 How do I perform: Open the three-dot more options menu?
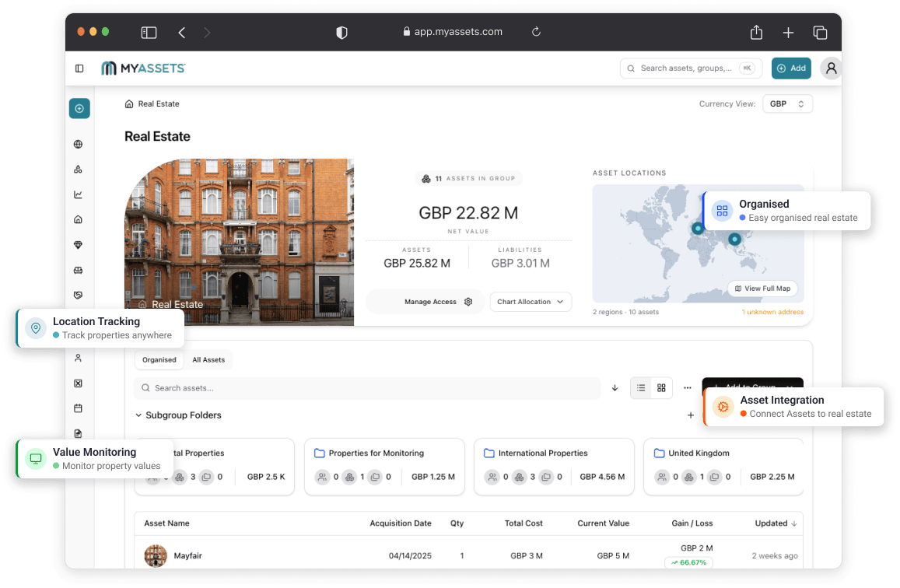coord(688,388)
